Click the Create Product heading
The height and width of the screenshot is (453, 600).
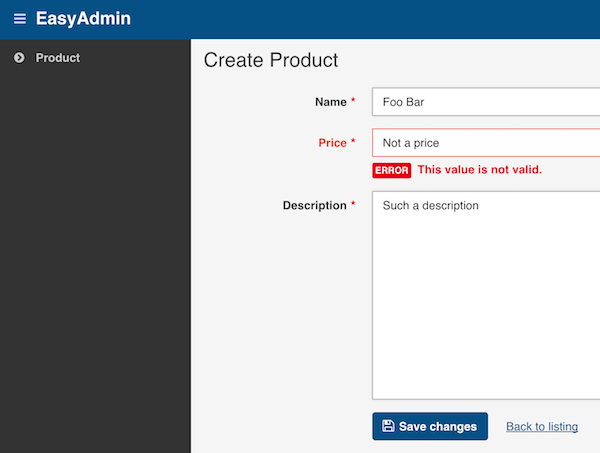pyautogui.click(x=271, y=60)
